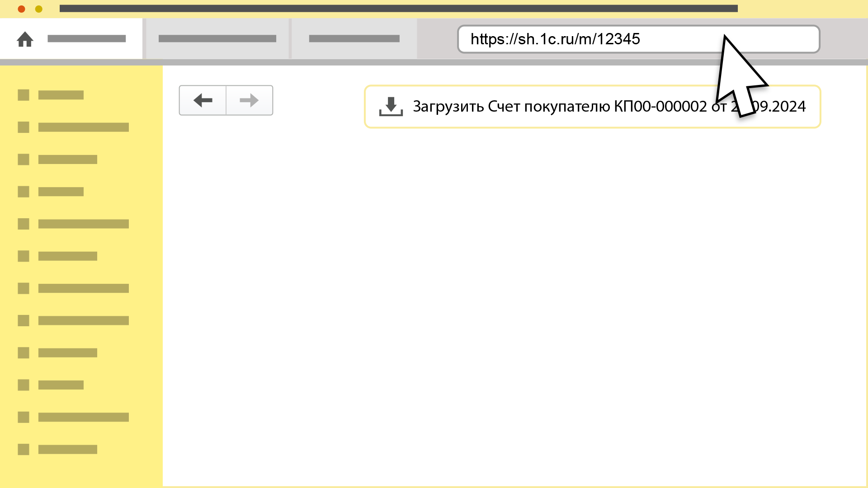The image size is (868, 488).
Task: Select the home tab with house icon
Action: click(86, 39)
